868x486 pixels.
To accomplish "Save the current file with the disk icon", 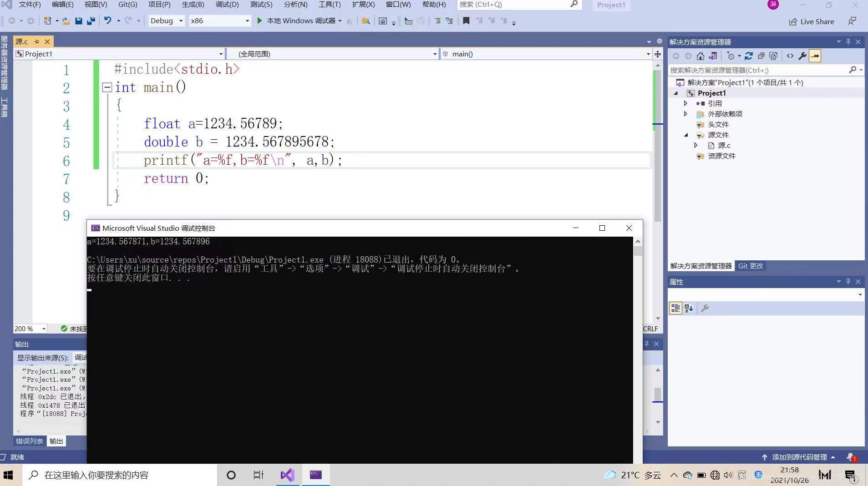I will pyautogui.click(x=78, y=21).
